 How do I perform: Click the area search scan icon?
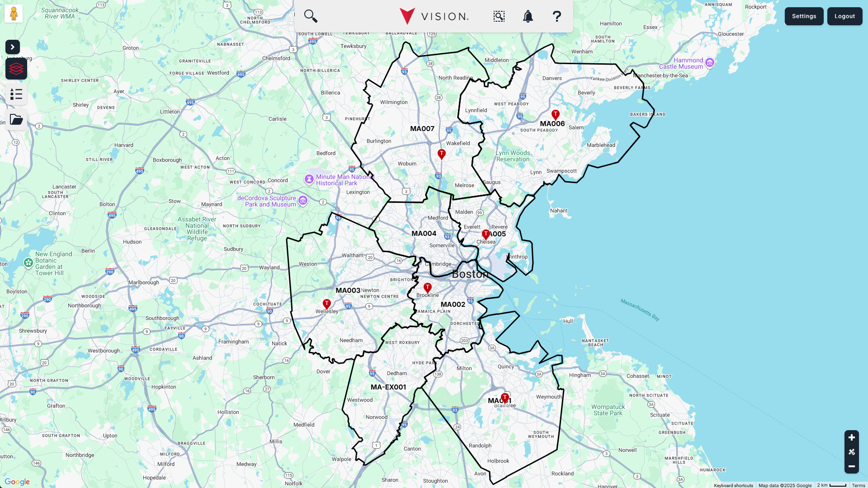(x=499, y=16)
